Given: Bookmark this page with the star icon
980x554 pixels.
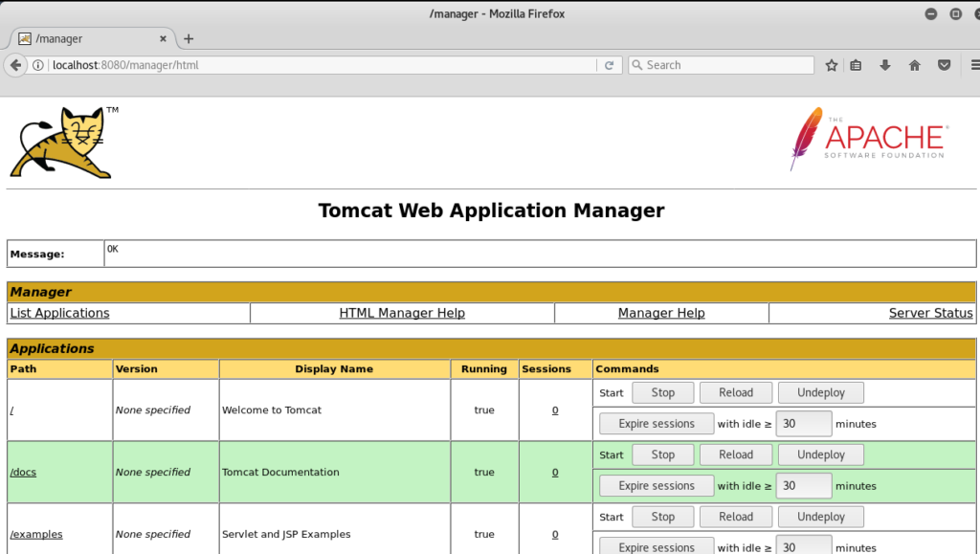Looking at the screenshot, I should 832,65.
